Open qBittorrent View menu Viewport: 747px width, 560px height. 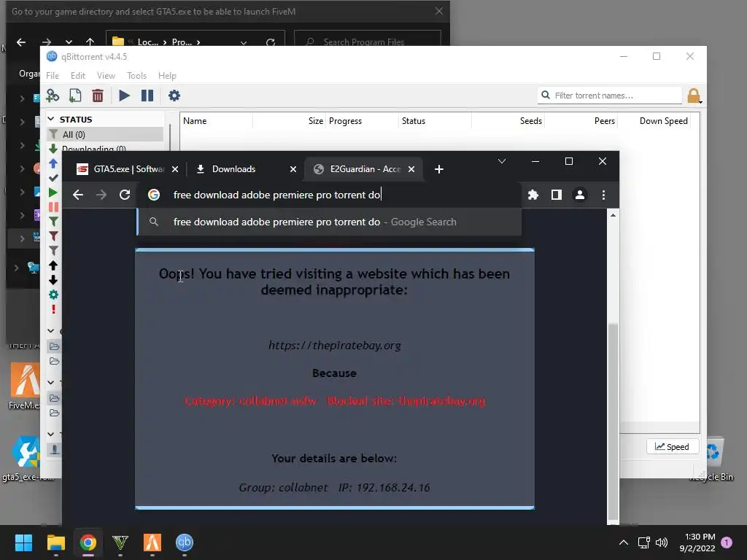point(106,76)
